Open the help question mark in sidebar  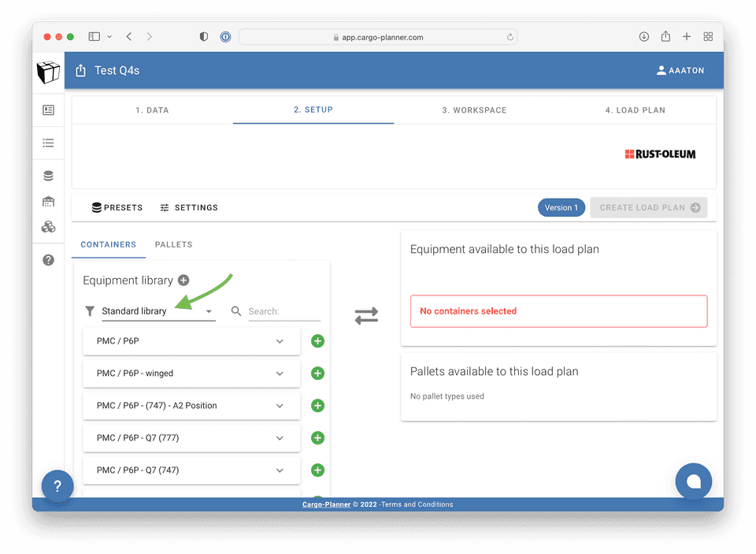point(48,260)
